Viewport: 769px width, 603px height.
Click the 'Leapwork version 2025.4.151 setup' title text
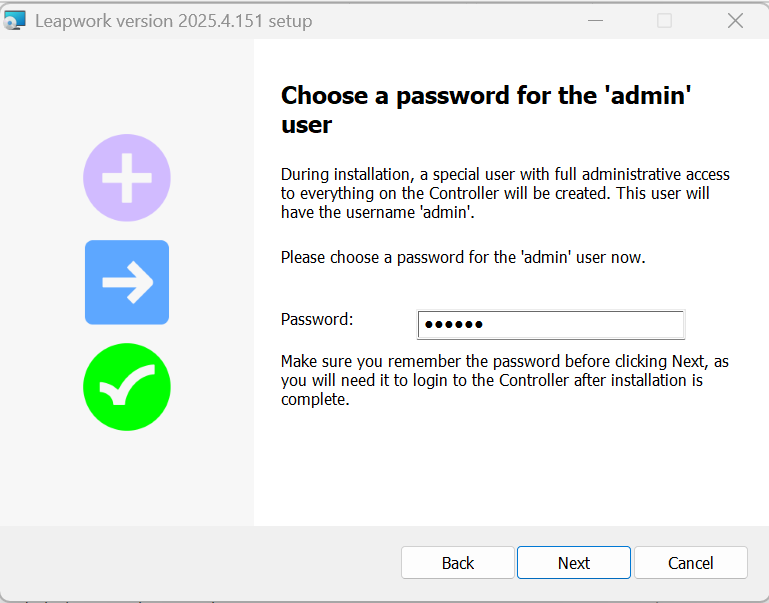(x=174, y=21)
